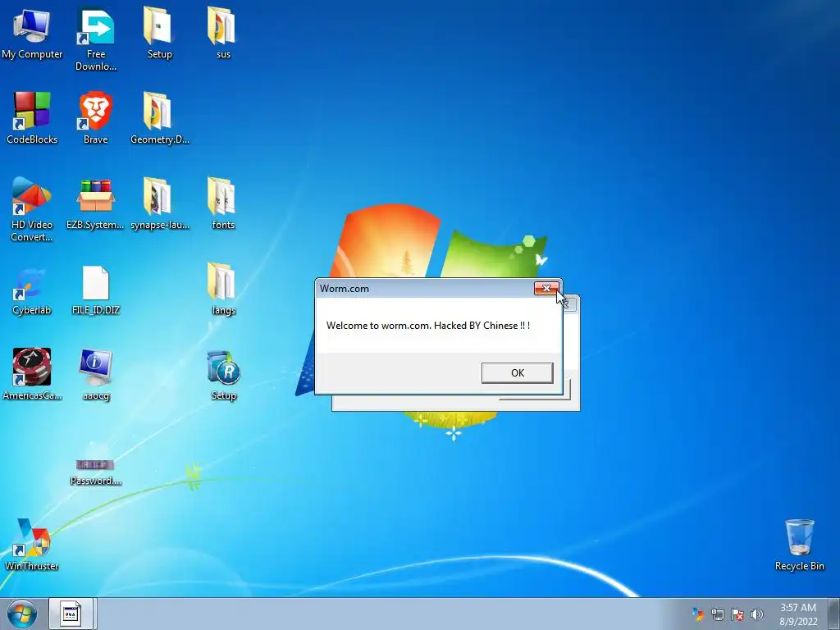
Task: Click the network tray icon
Action: click(717, 614)
